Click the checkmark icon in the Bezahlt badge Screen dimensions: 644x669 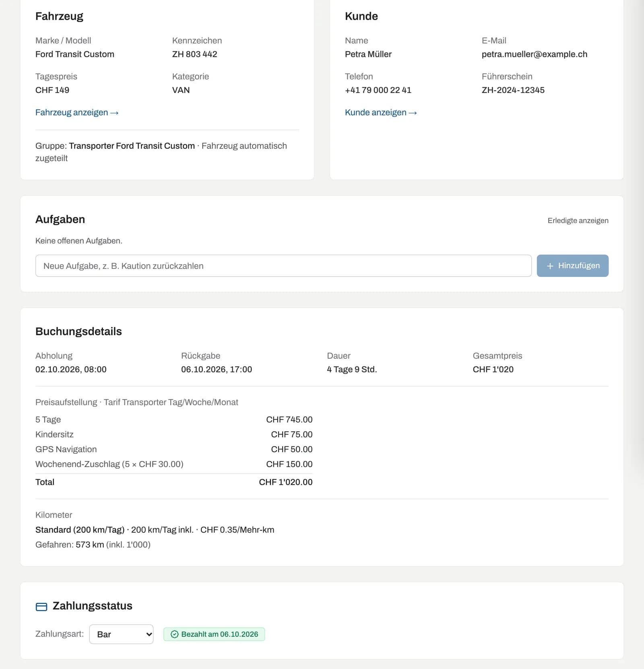click(x=175, y=634)
